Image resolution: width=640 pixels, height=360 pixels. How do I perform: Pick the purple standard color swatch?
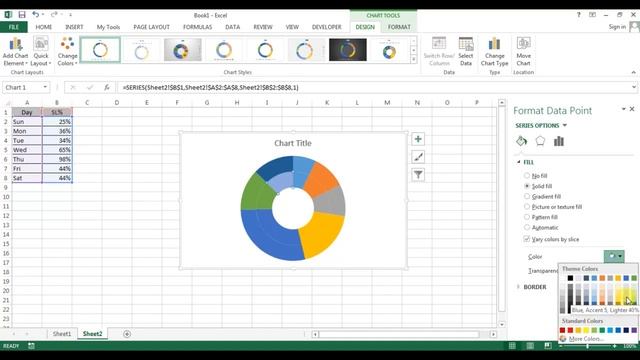tap(634, 330)
